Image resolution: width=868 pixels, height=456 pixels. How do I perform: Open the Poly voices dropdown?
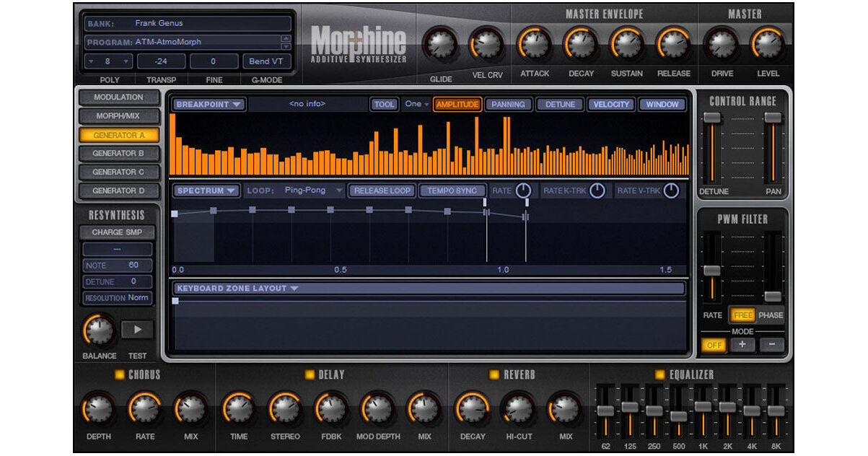pyautogui.click(x=108, y=61)
